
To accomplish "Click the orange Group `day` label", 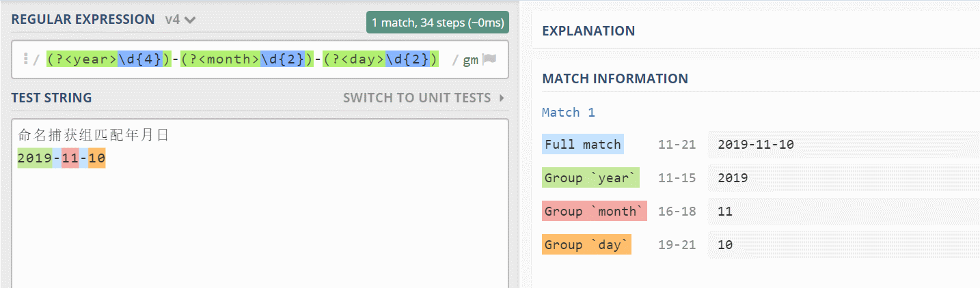I will (586, 245).
